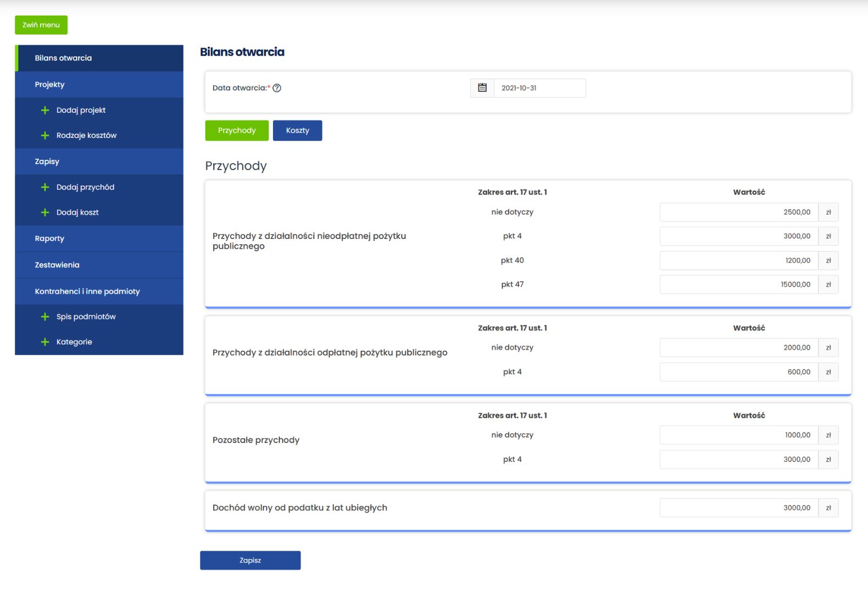Click plus icon next to Rodzaje kosztów
This screenshot has height=593, width=868.
tap(45, 136)
